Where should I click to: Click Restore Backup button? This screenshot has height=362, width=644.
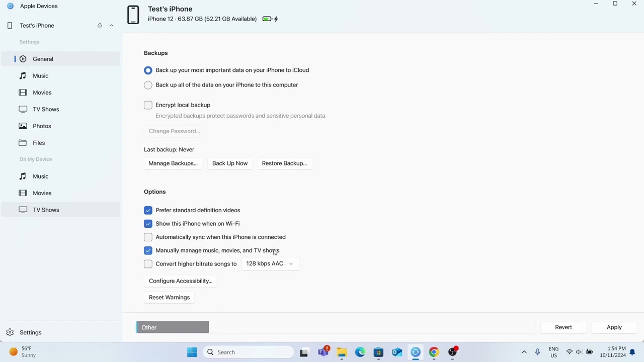point(284,163)
